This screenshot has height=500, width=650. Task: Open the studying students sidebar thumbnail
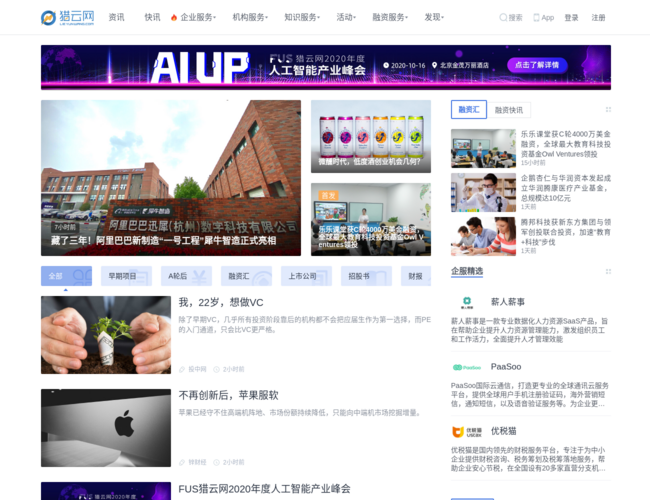(x=483, y=236)
